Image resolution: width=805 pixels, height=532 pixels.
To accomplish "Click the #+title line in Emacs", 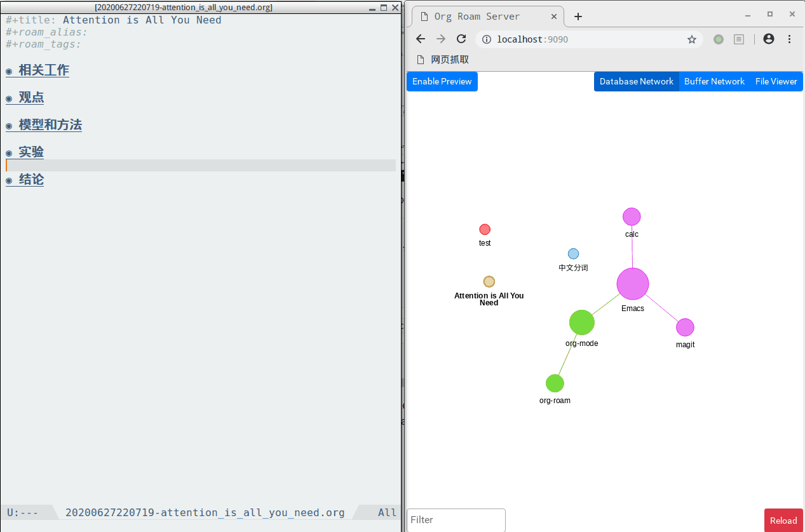I will click(114, 20).
